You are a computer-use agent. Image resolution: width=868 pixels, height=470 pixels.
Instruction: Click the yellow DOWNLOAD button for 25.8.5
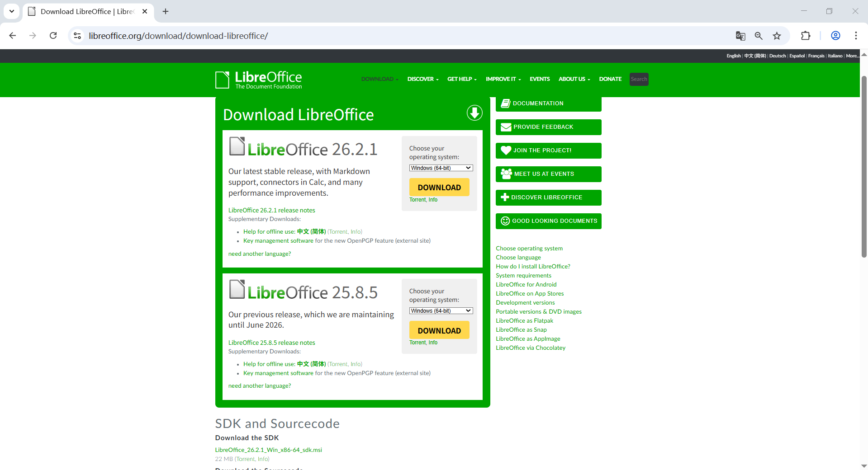(439, 330)
